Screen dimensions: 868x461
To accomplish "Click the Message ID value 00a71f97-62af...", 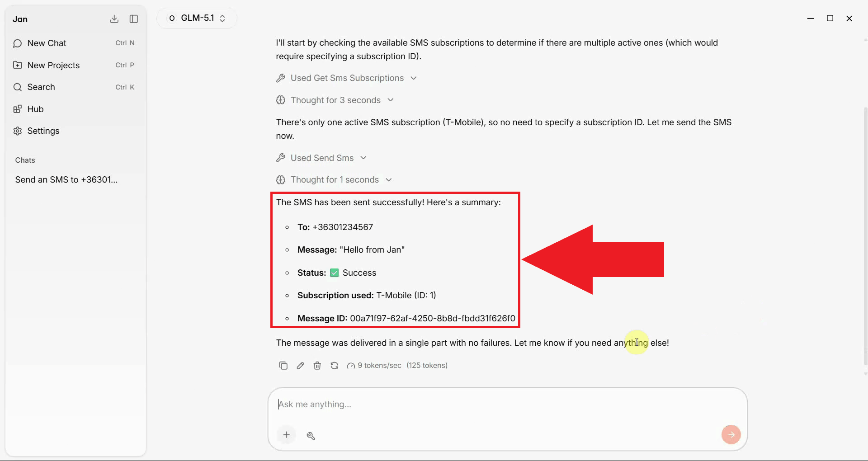I will pyautogui.click(x=433, y=318).
